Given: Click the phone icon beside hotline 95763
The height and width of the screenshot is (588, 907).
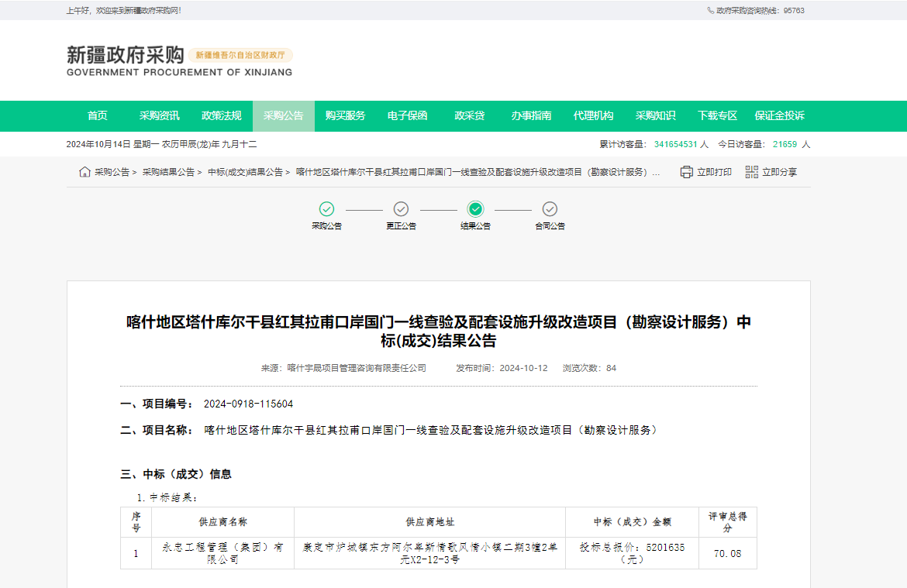Looking at the screenshot, I should (x=710, y=11).
